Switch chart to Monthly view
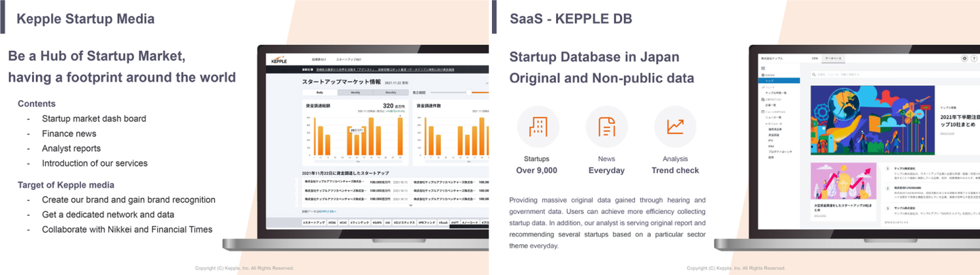Screen dimensions: 980x275 [x=391, y=92]
